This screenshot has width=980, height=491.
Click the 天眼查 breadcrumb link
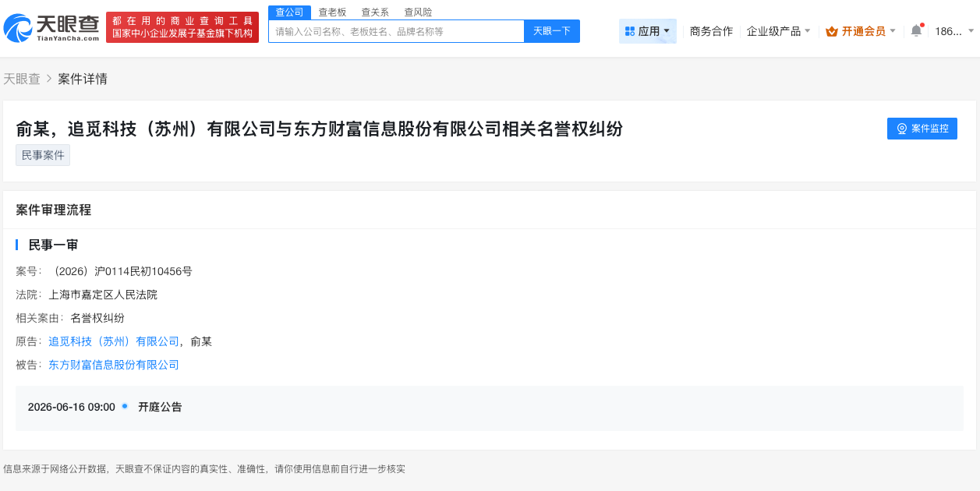pyautogui.click(x=23, y=79)
